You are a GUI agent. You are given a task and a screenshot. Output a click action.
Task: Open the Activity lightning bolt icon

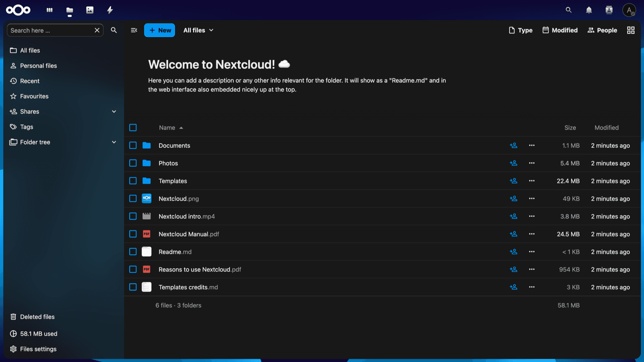(x=110, y=10)
